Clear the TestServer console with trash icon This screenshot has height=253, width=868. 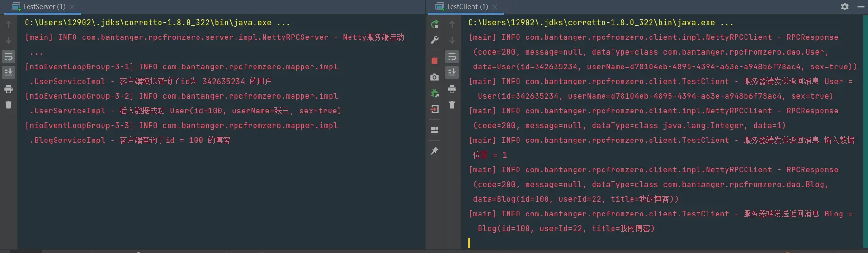[x=9, y=105]
